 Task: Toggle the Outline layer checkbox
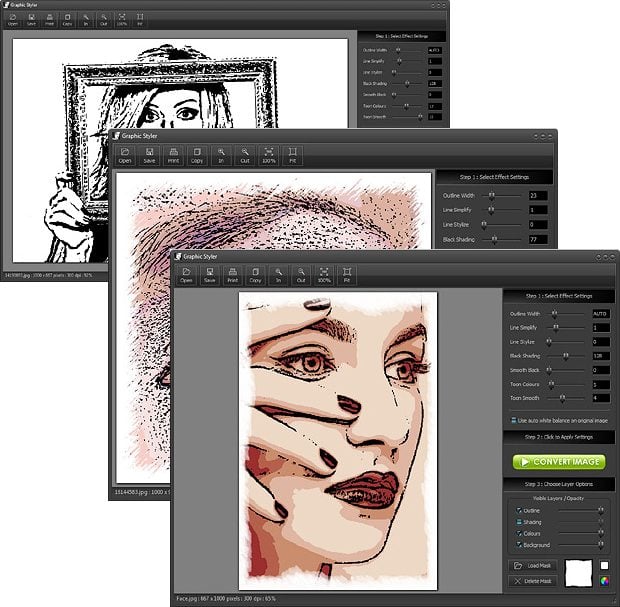click(518, 509)
